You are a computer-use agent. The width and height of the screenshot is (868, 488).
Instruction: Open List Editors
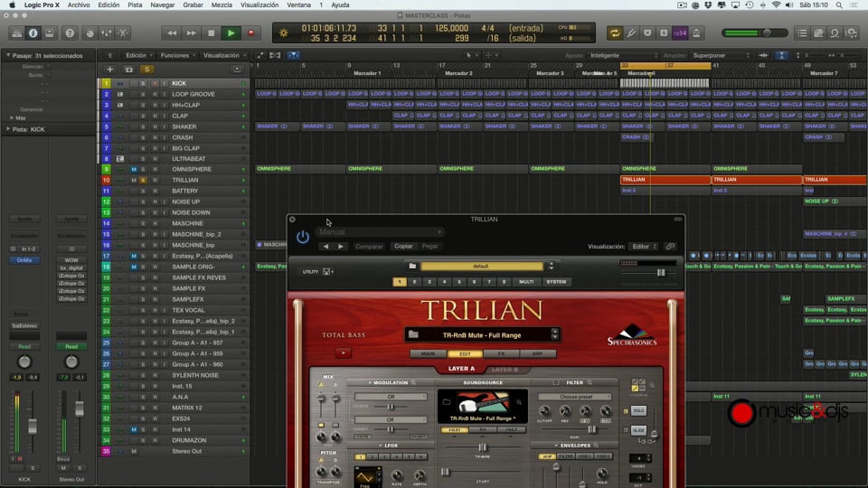tap(802, 33)
